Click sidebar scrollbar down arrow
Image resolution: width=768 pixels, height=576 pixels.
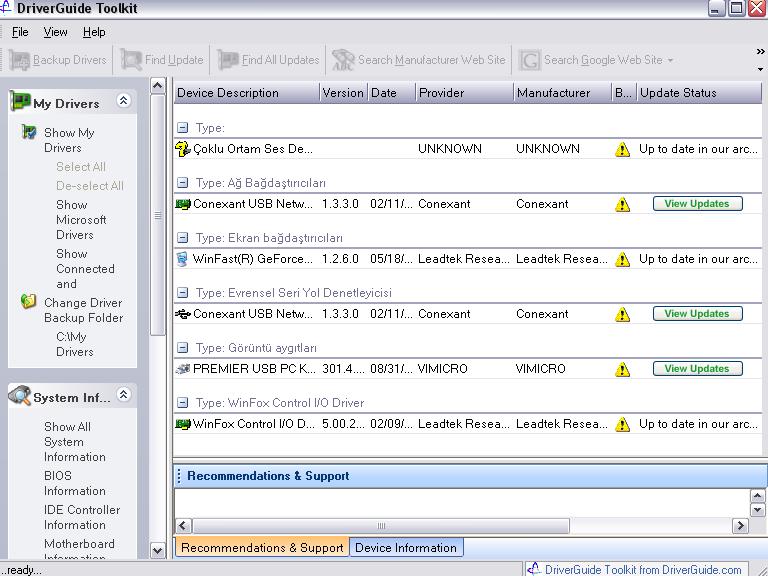(158, 550)
